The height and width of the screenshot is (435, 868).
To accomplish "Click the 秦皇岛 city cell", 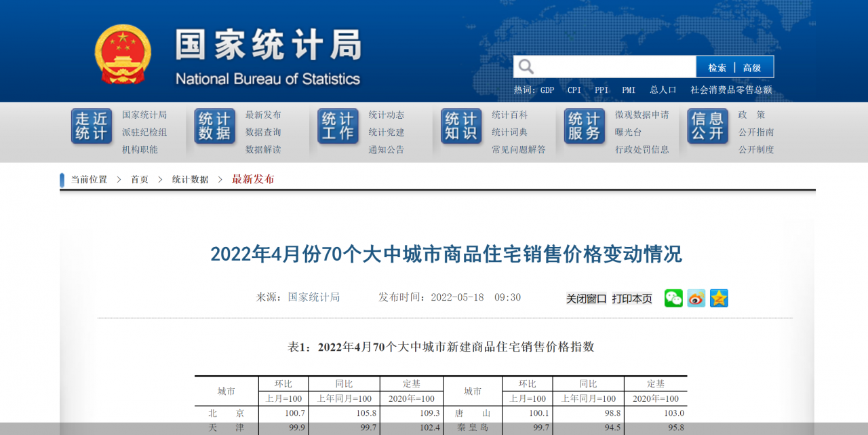I will [473, 428].
